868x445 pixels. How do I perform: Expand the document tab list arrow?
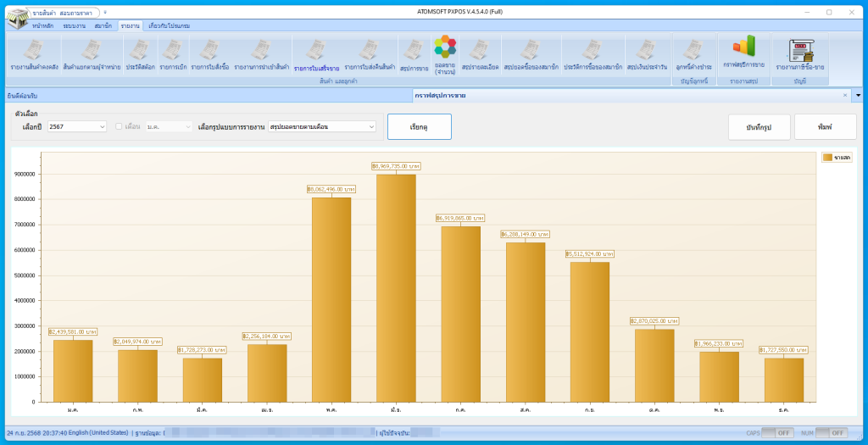click(858, 96)
